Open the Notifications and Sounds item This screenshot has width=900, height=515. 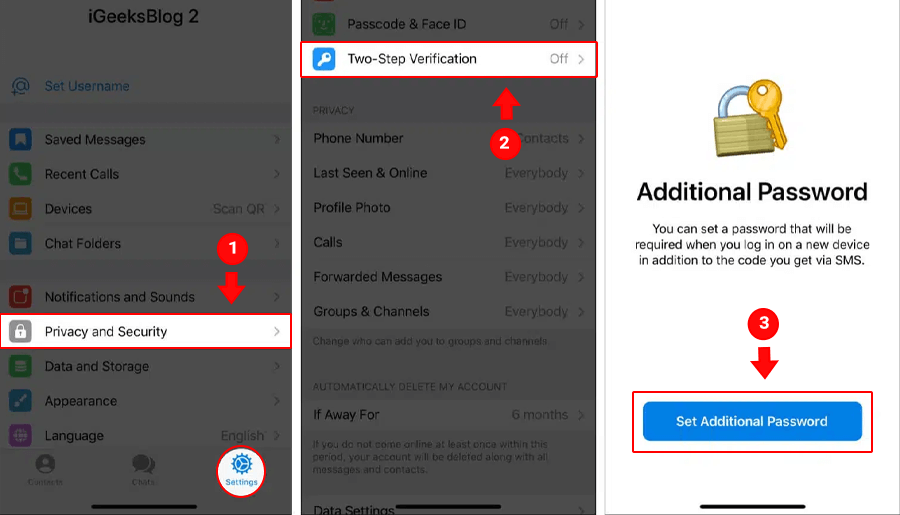(x=146, y=297)
